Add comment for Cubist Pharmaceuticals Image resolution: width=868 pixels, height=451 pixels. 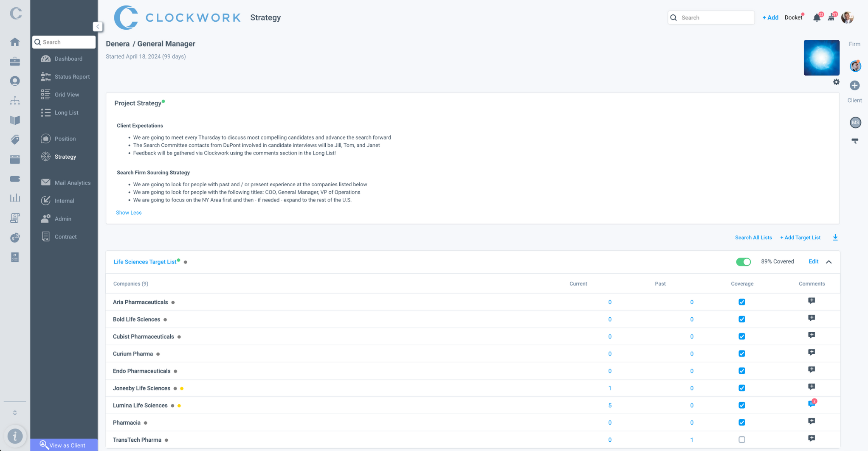click(x=812, y=335)
